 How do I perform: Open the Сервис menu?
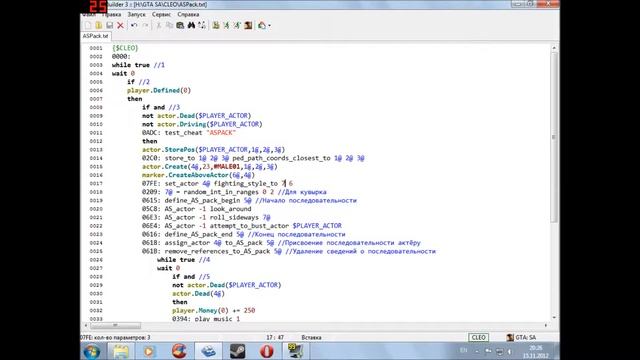pyautogui.click(x=161, y=14)
